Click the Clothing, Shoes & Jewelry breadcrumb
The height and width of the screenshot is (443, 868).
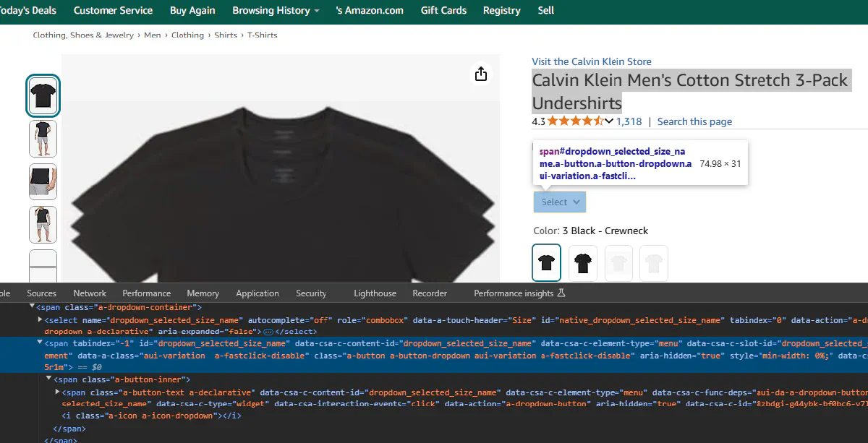point(83,35)
